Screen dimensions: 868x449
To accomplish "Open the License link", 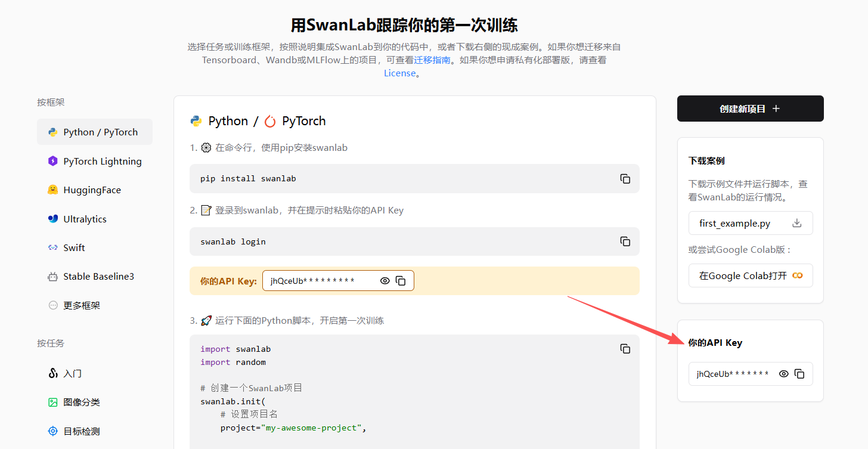I will tap(400, 73).
